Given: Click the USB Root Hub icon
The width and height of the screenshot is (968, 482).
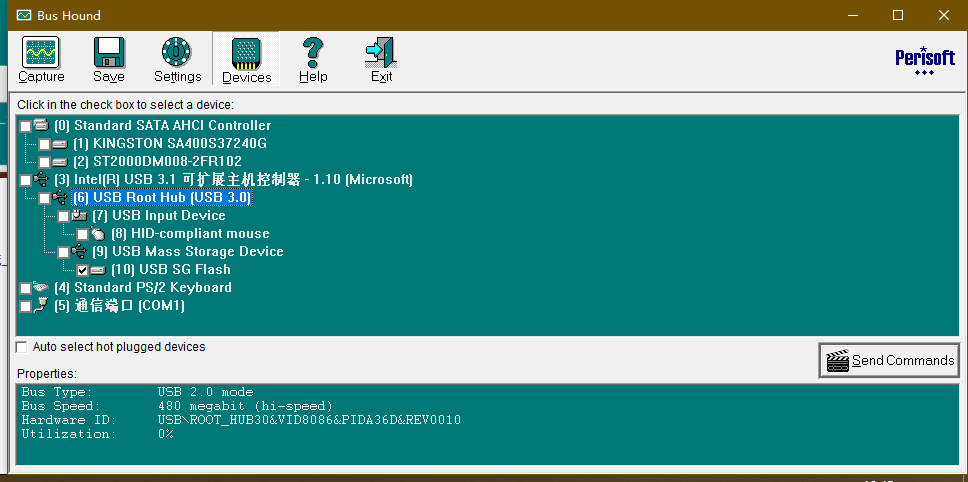Looking at the screenshot, I should pyautogui.click(x=60, y=197).
